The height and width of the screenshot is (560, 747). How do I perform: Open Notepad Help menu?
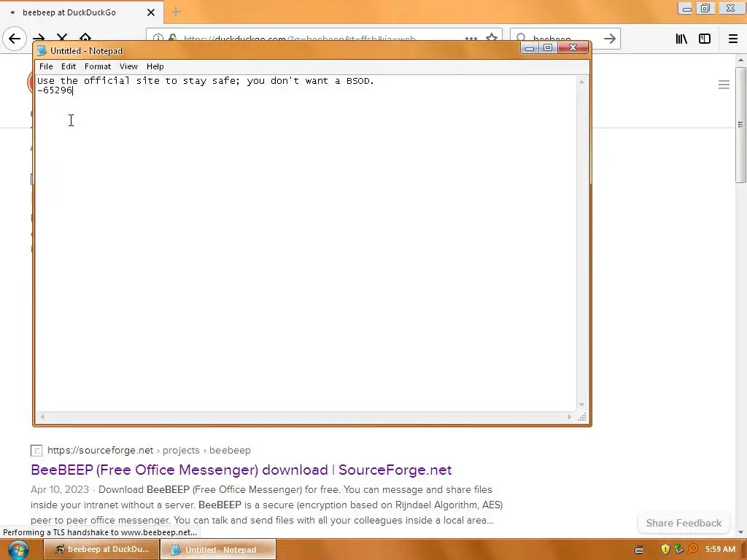pyautogui.click(x=155, y=66)
